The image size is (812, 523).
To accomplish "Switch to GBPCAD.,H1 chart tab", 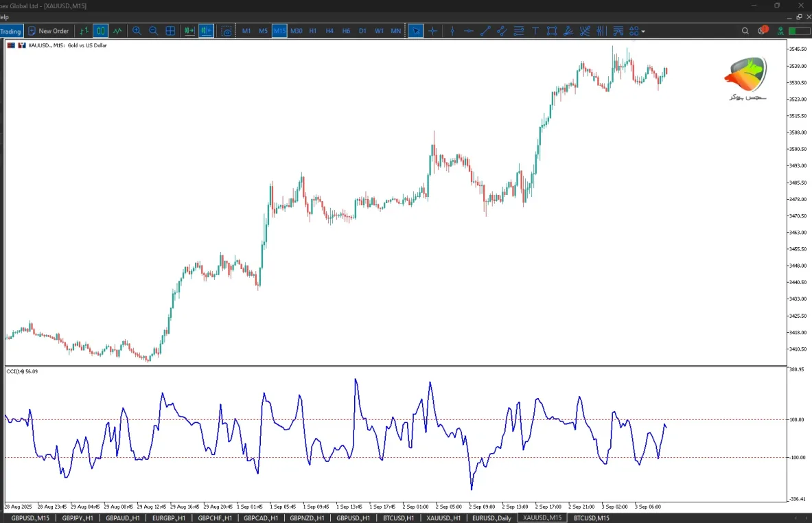I will [x=261, y=518].
